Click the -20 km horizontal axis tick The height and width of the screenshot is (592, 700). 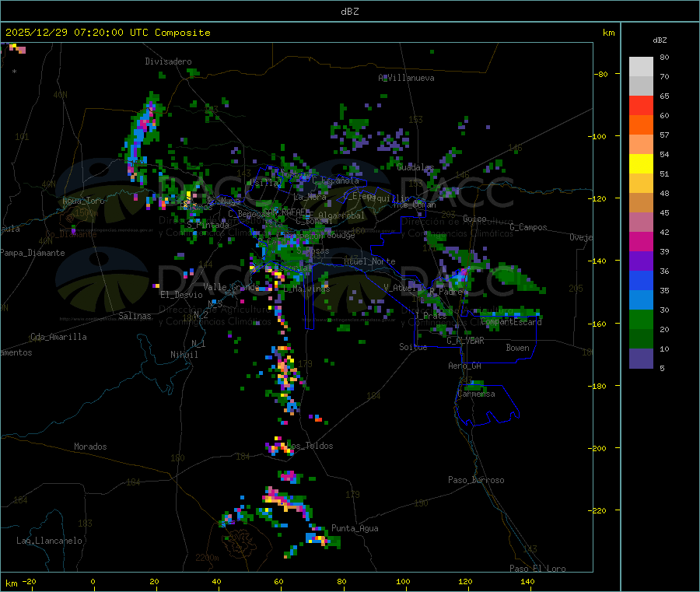click(30, 581)
